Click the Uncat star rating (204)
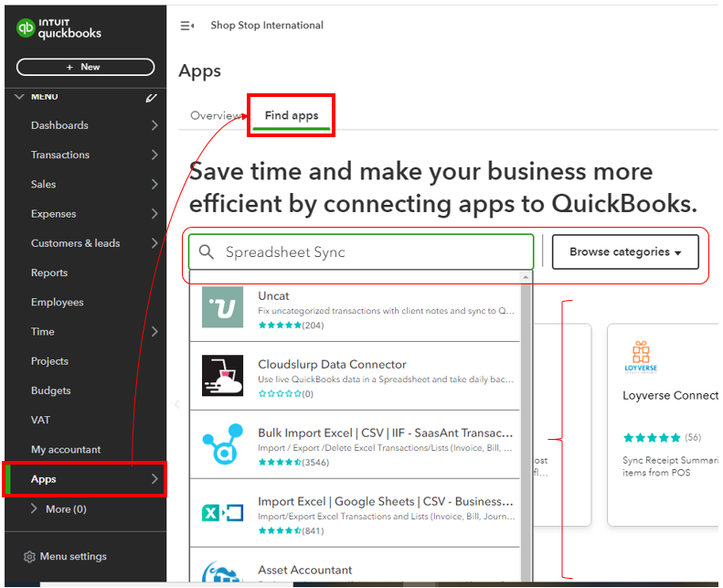Screen dimensions: 723x588 click(x=291, y=326)
